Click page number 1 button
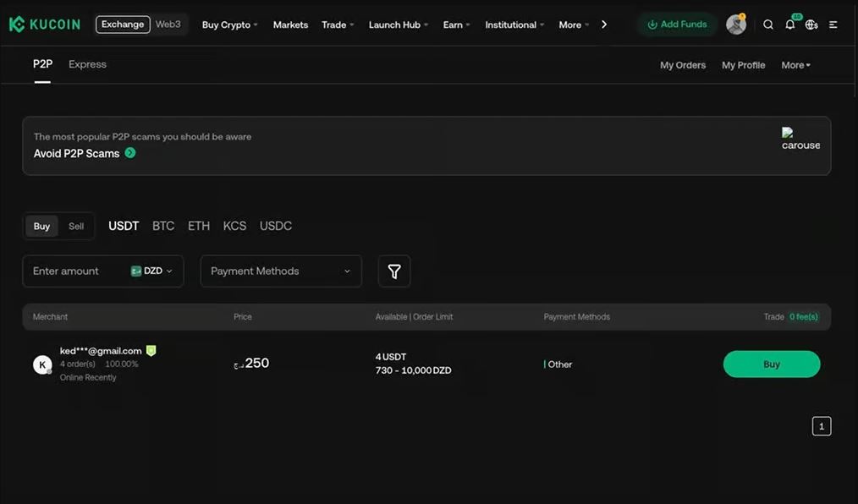Image resolution: width=858 pixels, height=504 pixels. click(822, 426)
